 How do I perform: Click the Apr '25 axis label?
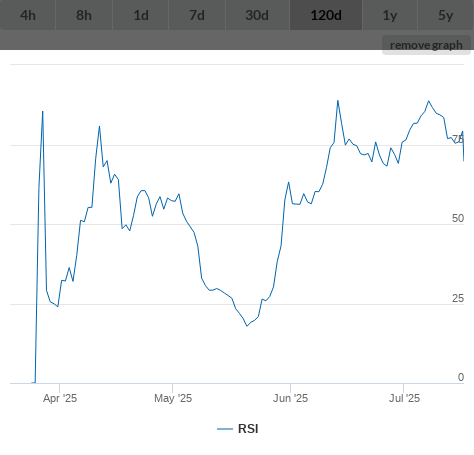pos(60,398)
